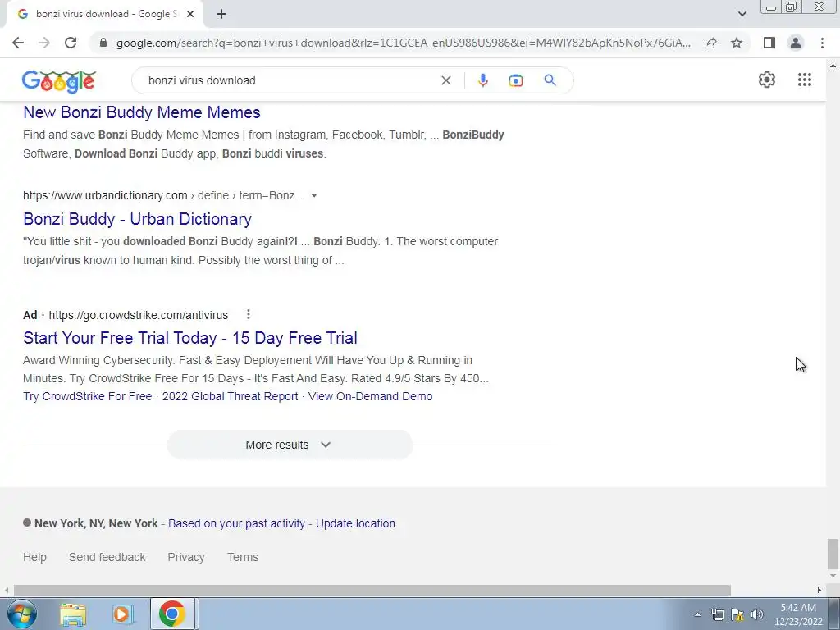
Task: Open the CrowdStrike Free Trial ad link
Action: tap(190, 337)
